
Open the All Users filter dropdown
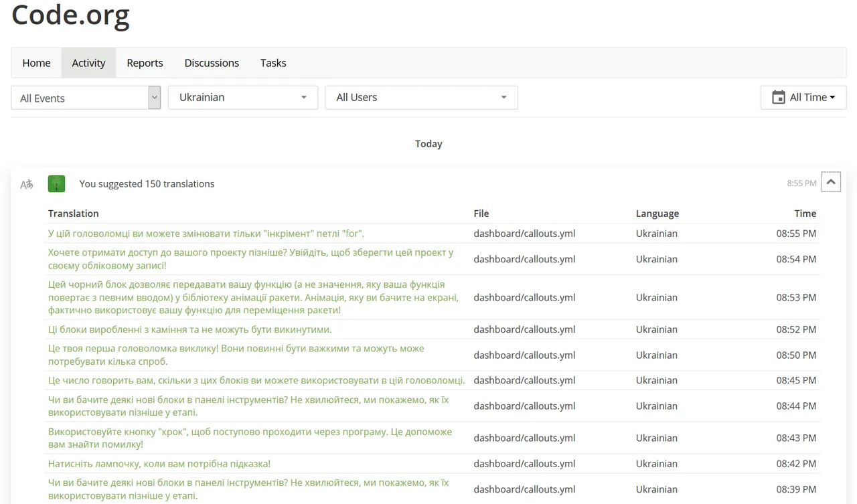pyautogui.click(x=422, y=97)
